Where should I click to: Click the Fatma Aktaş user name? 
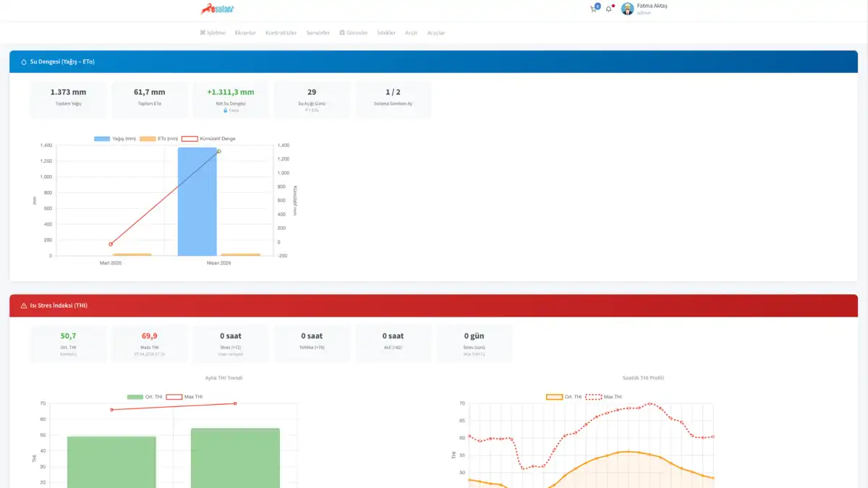pos(651,6)
